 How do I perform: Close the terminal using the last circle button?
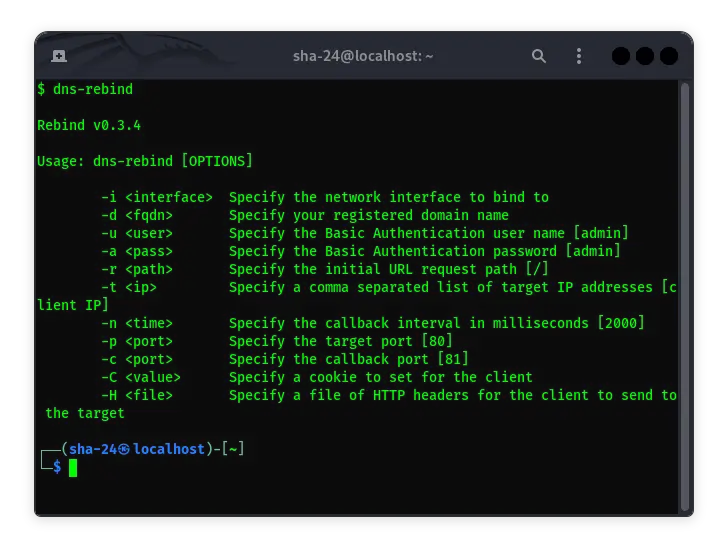coord(669,56)
